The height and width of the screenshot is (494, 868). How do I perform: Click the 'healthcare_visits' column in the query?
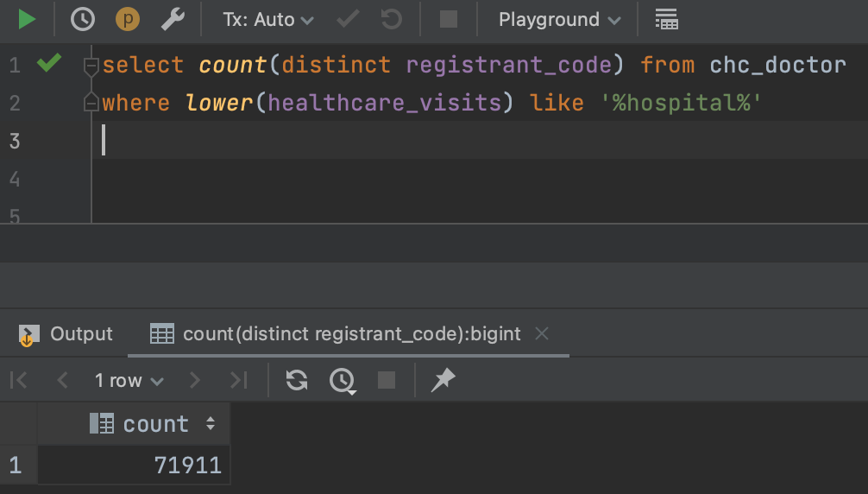[x=385, y=103]
